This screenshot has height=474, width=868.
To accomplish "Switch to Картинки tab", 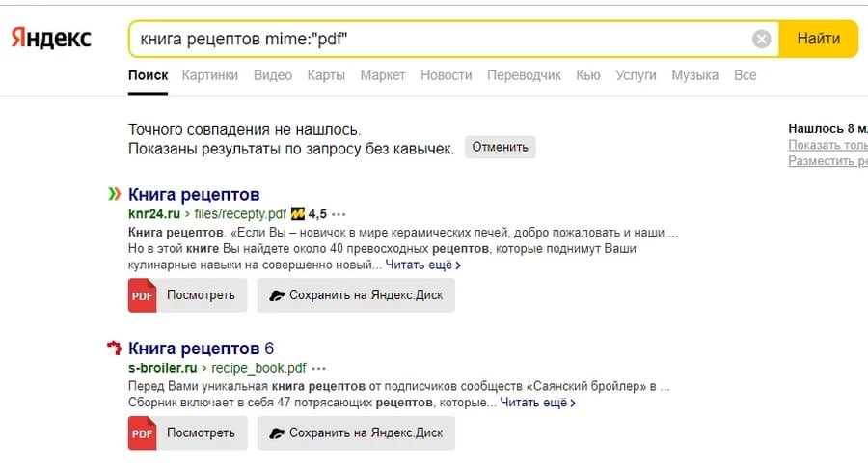I will point(210,75).
